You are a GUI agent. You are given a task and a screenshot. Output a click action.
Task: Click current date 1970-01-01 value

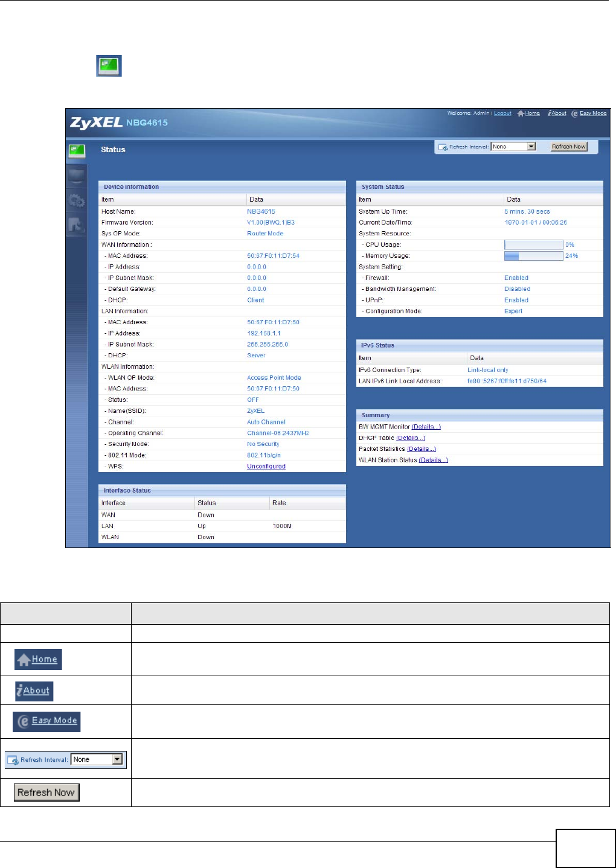pyautogui.click(x=536, y=223)
